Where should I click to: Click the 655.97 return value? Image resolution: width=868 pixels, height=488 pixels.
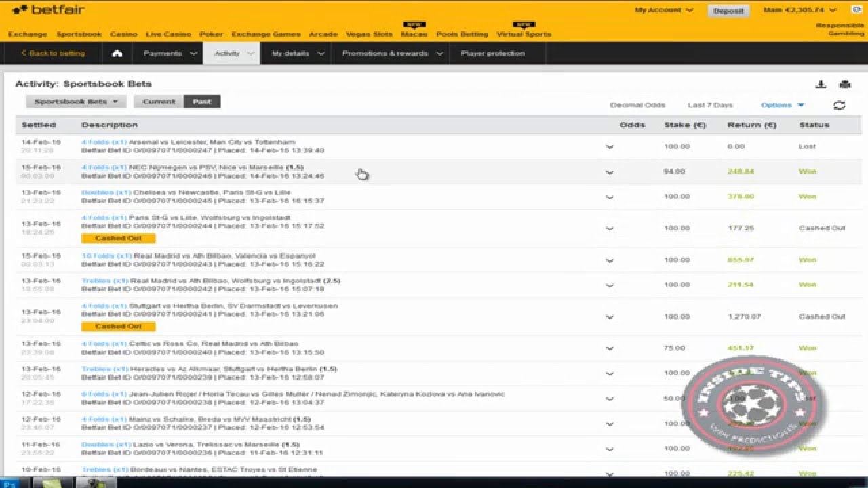point(741,260)
